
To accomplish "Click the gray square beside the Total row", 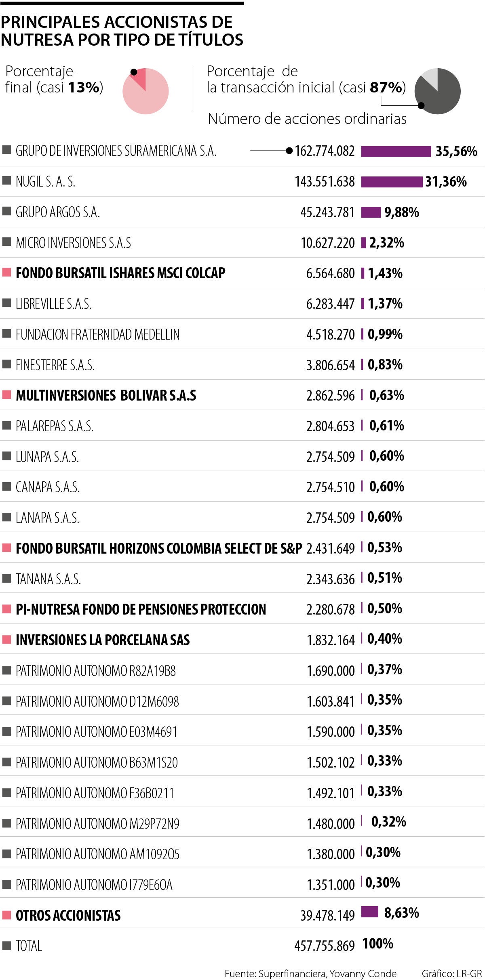I will click(6, 945).
